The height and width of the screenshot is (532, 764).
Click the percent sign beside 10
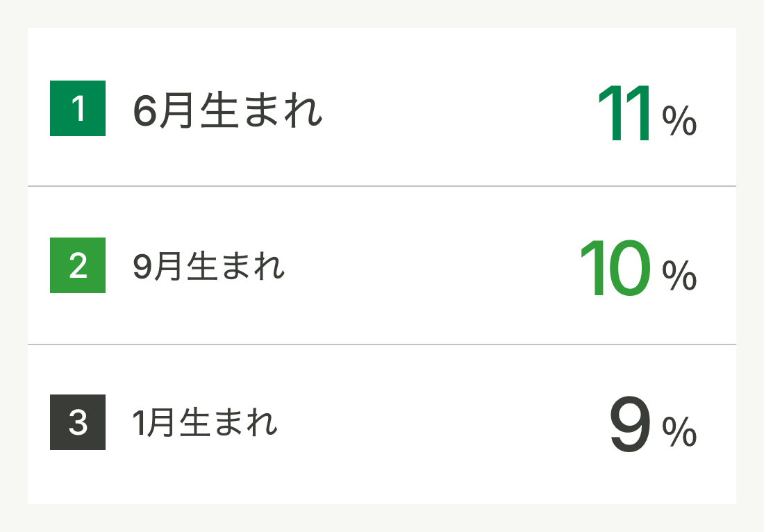[x=679, y=276]
